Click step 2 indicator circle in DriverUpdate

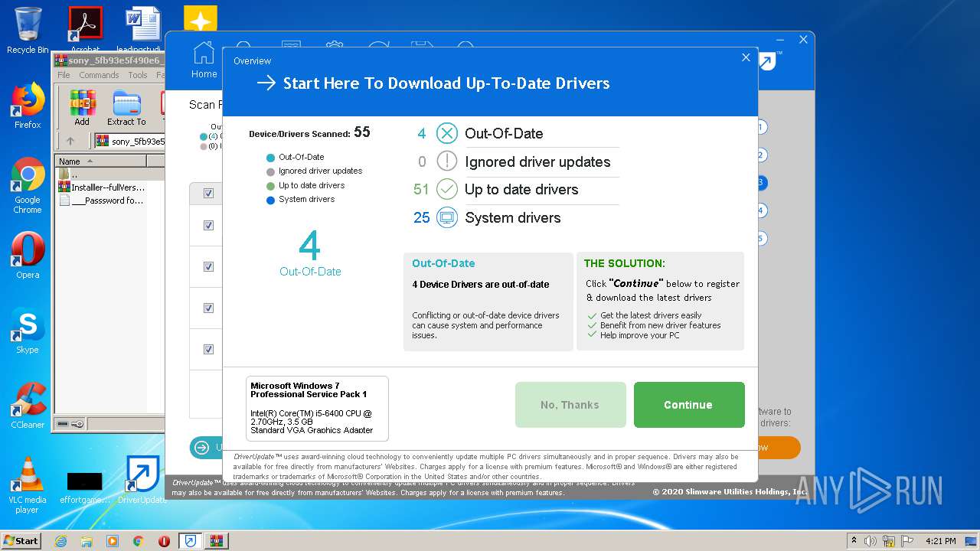click(761, 155)
